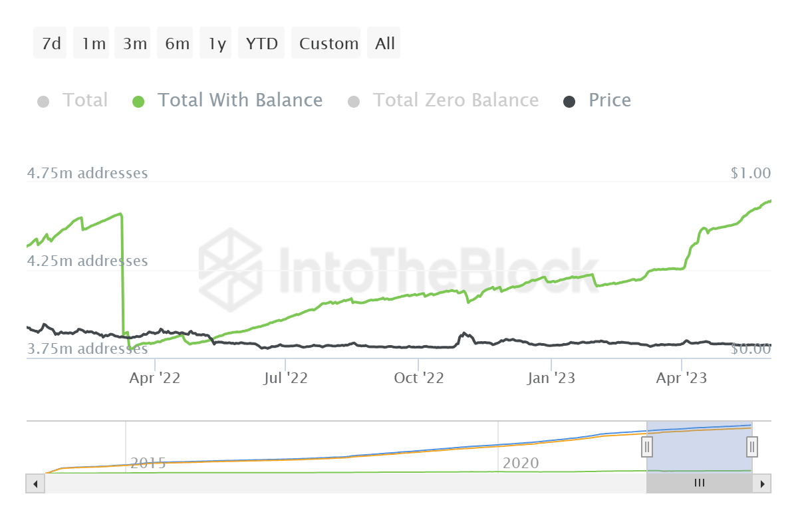Image resolution: width=798 pixels, height=532 pixels.
Task: Show All historical data
Action: 385,44
